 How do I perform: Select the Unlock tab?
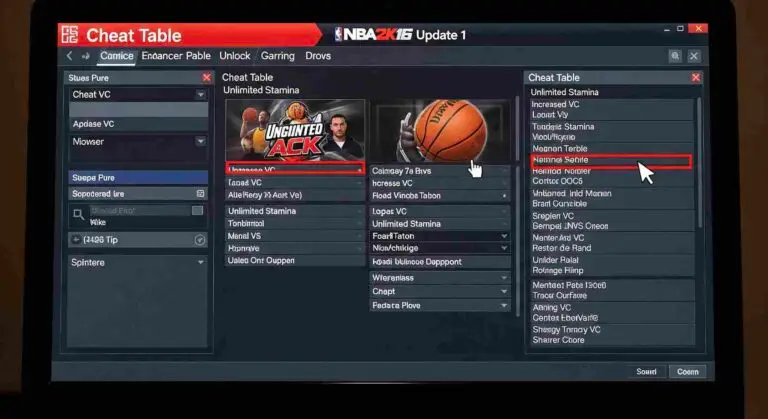pos(235,56)
